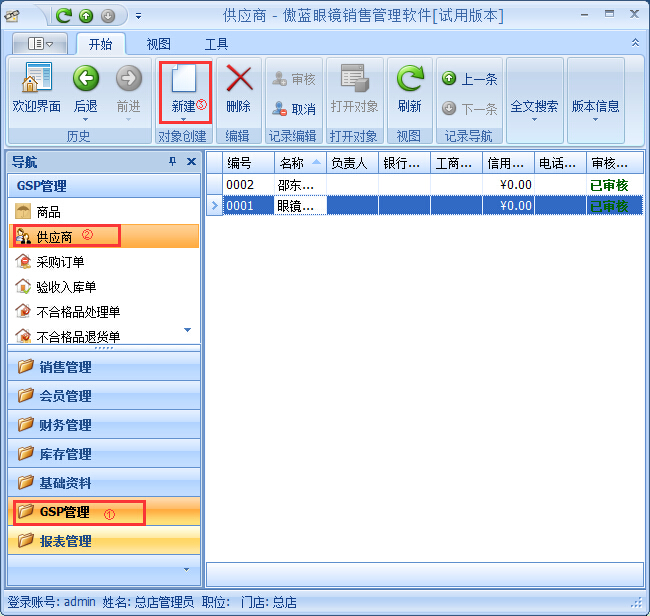The width and height of the screenshot is (650, 616).
Task: Click the Cancel (取消) record icon
Action: click(293, 109)
